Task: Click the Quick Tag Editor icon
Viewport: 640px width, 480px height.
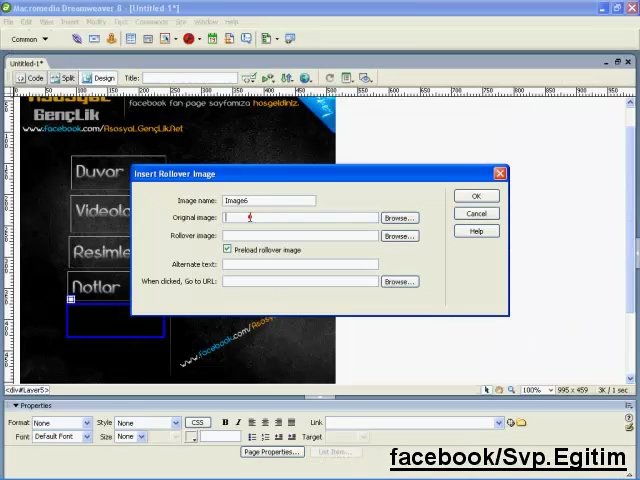Action: pyautogui.click(x=629, y=427)
